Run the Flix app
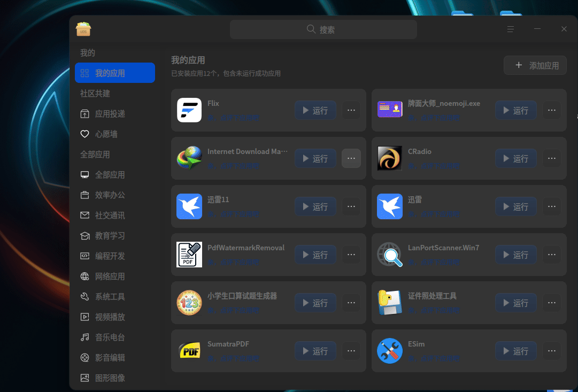The height and width of the screenshot is (392, 578). (x=315, y=110)
